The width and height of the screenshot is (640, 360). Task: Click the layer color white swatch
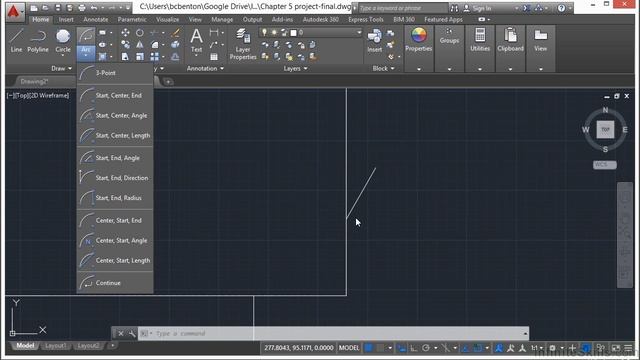[293, 33]
